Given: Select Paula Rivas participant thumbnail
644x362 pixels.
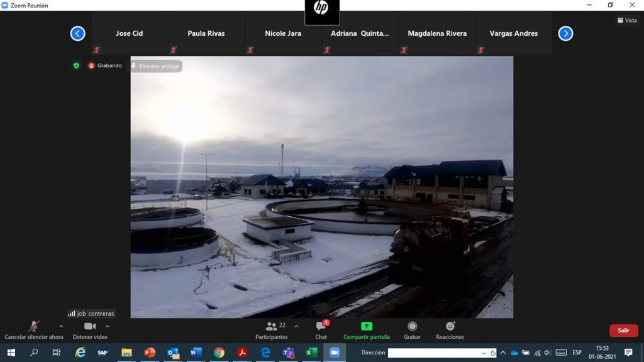Looking at the screenshot, I should tap(206, 33).
